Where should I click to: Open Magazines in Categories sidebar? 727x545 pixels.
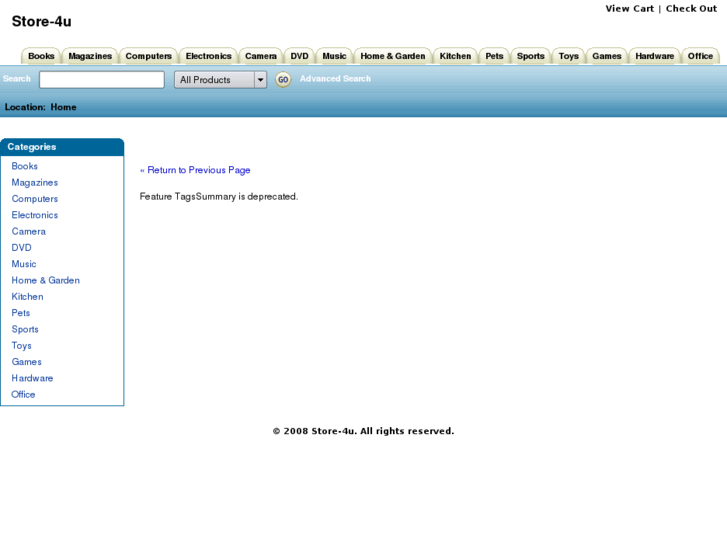[x=35, y=182]
